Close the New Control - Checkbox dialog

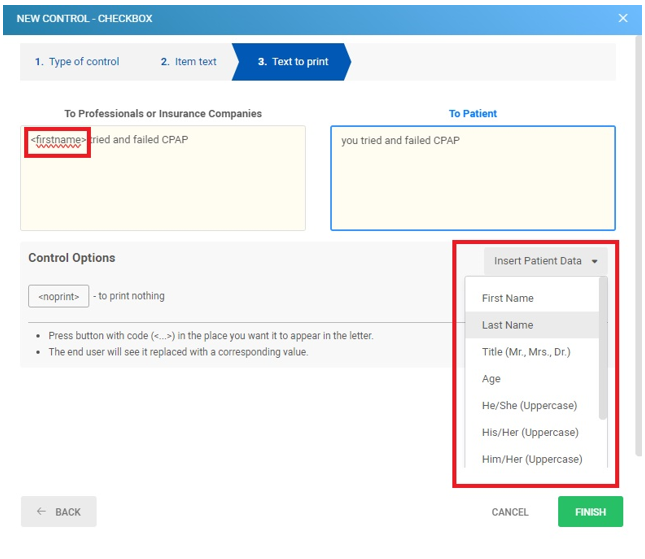(623, 18)
